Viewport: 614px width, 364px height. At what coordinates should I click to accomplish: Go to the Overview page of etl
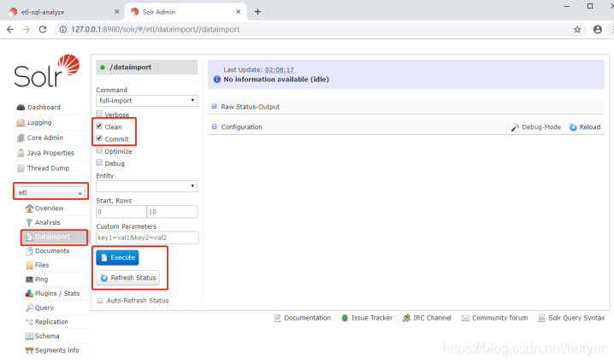(x=49, y=208)
